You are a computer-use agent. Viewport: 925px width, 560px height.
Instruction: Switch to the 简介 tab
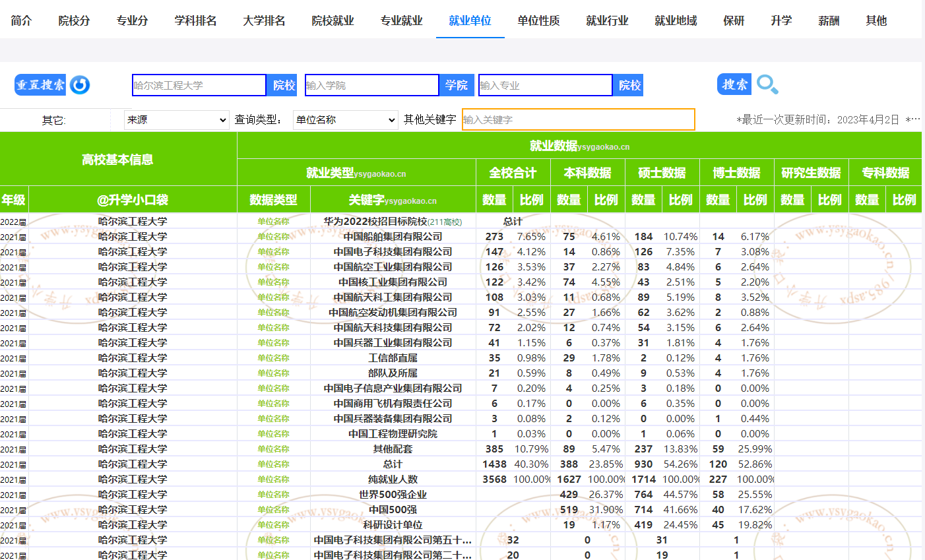[21, 20]
